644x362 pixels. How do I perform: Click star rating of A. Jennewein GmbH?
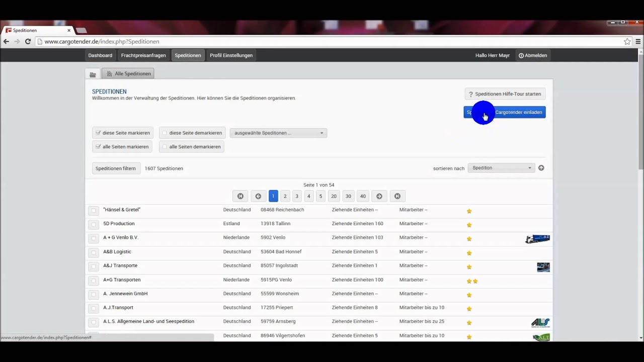tap(469, 295)
